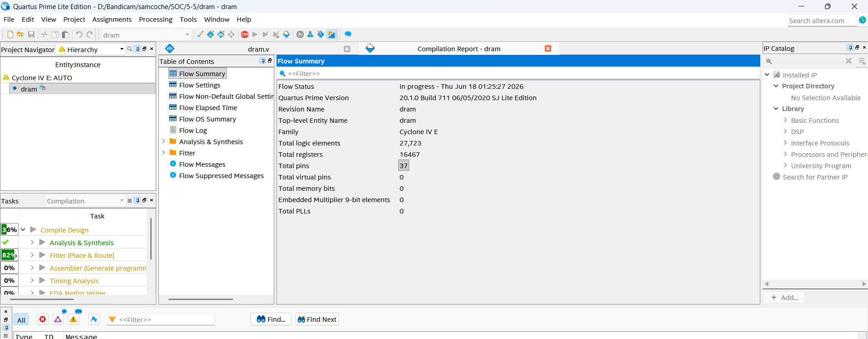Screen dimensions: 868x339
Task: Click the Search altera.com input field
Action: [x=822, y=20]
